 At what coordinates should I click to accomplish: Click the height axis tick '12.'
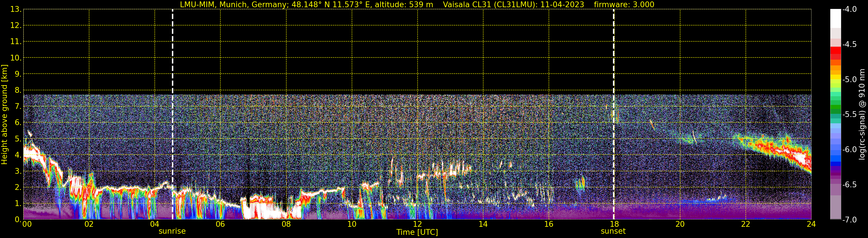[x=16, y=26]
